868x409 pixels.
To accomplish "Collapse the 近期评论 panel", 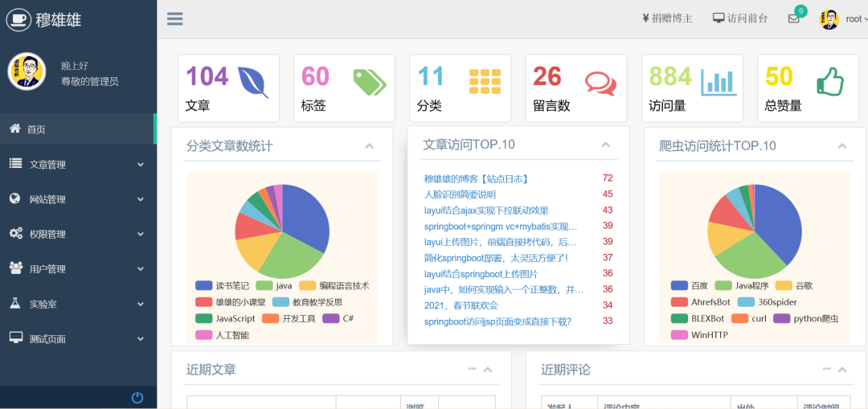I will (842, 370).
